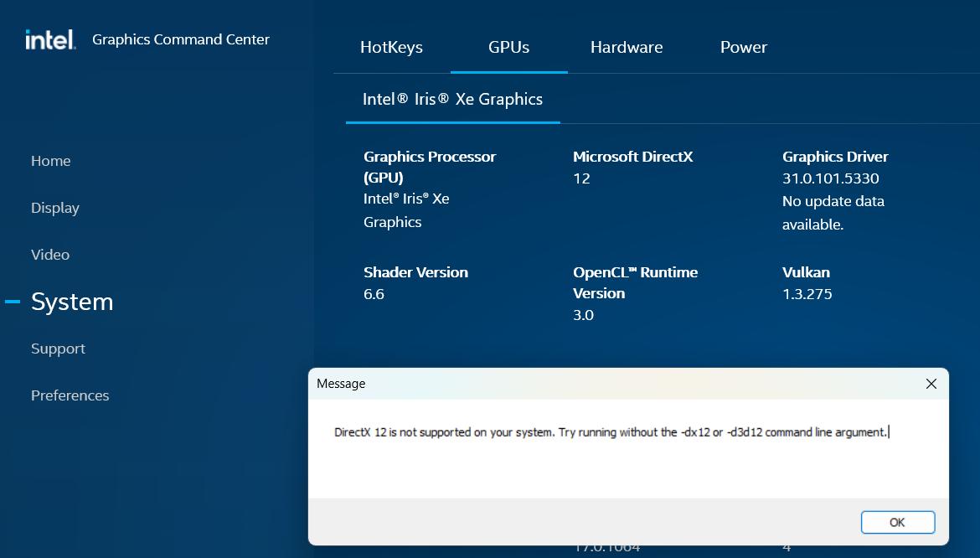Open Preferences in the sidebar
Screen dimensions: 980x558
[70, 395]
